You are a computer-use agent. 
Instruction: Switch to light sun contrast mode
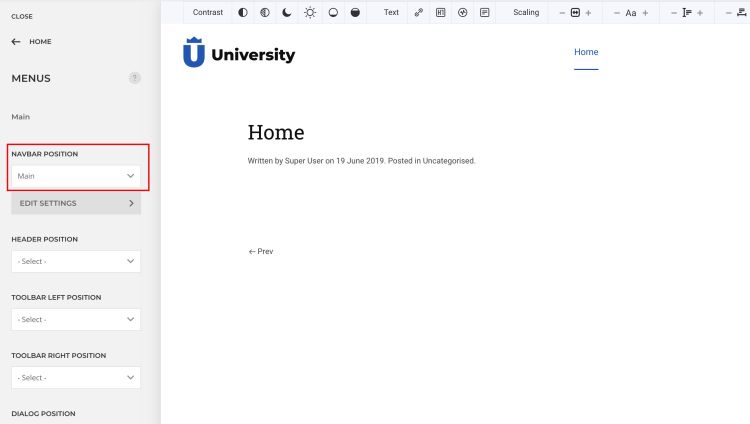(310, 12)
